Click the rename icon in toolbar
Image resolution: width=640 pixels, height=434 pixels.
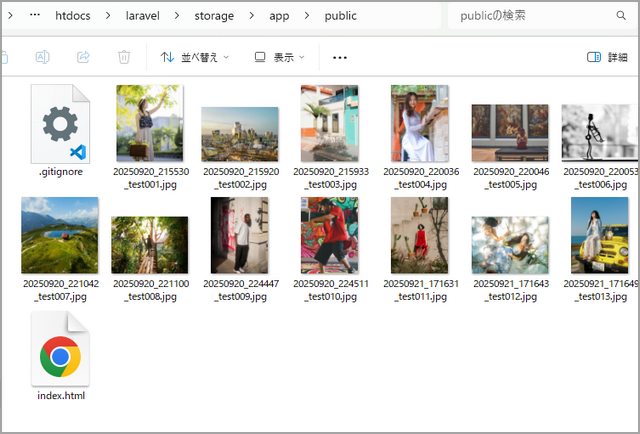[x=43, y=57]
